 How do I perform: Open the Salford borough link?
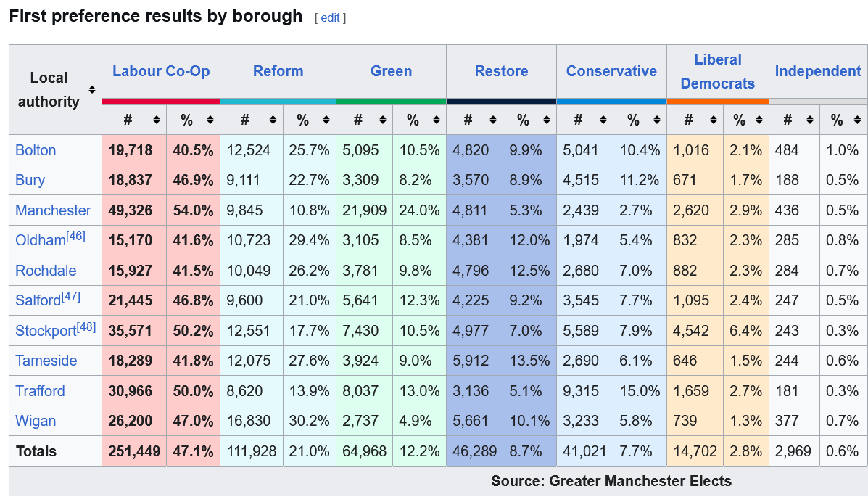[38, 300]
